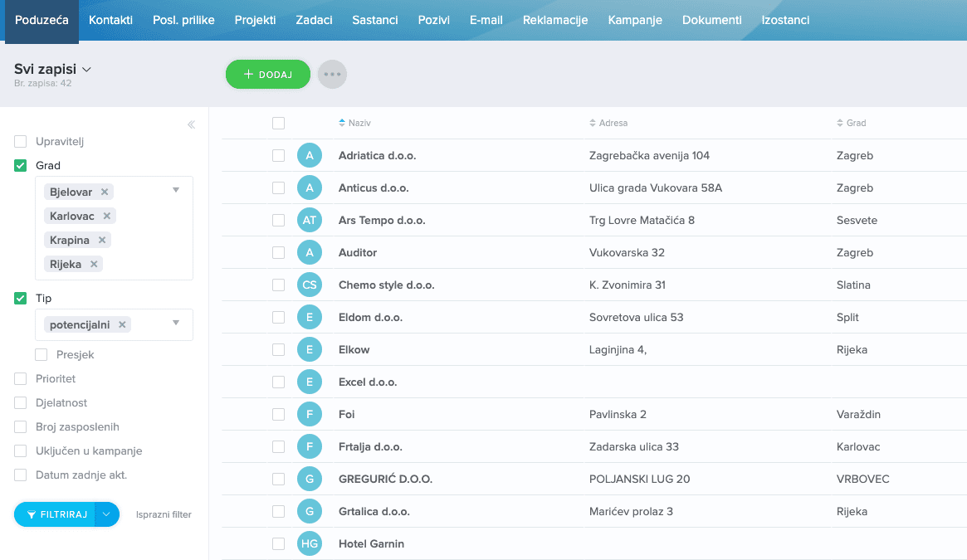Viewport: 967px width, 560px height.
Task: Remove Karlovac tag from Grad filter
Action: tap(107, 216)
